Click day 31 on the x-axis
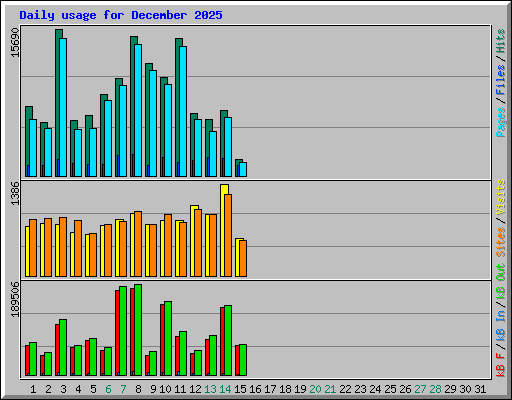 pyautogui.click(x=480, y=389)
